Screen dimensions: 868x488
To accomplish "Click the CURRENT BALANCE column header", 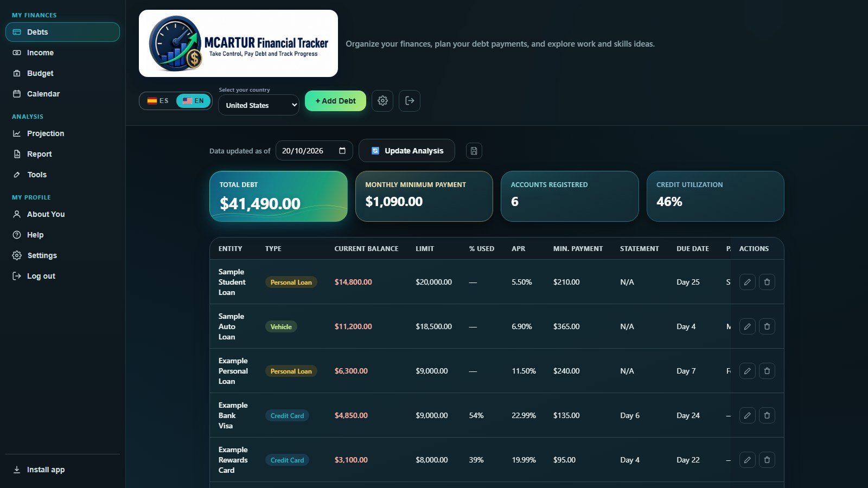I will [366, 249].
